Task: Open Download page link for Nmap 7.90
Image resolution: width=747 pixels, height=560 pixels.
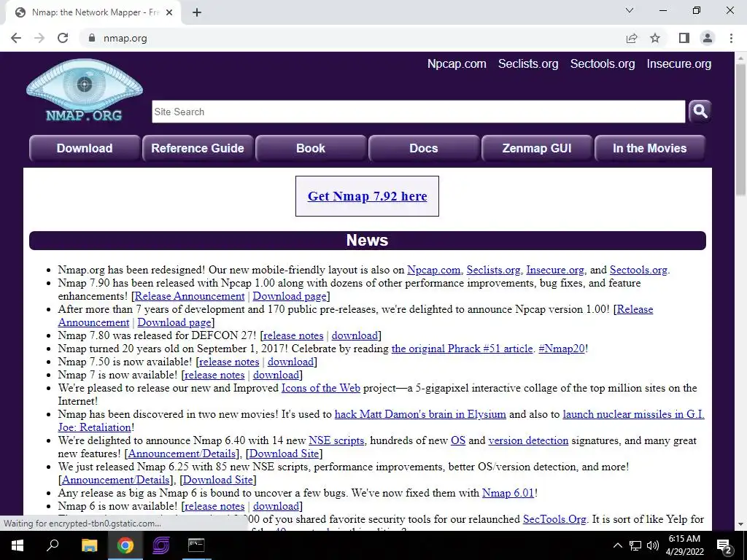Action: click(x=290, y=296)
